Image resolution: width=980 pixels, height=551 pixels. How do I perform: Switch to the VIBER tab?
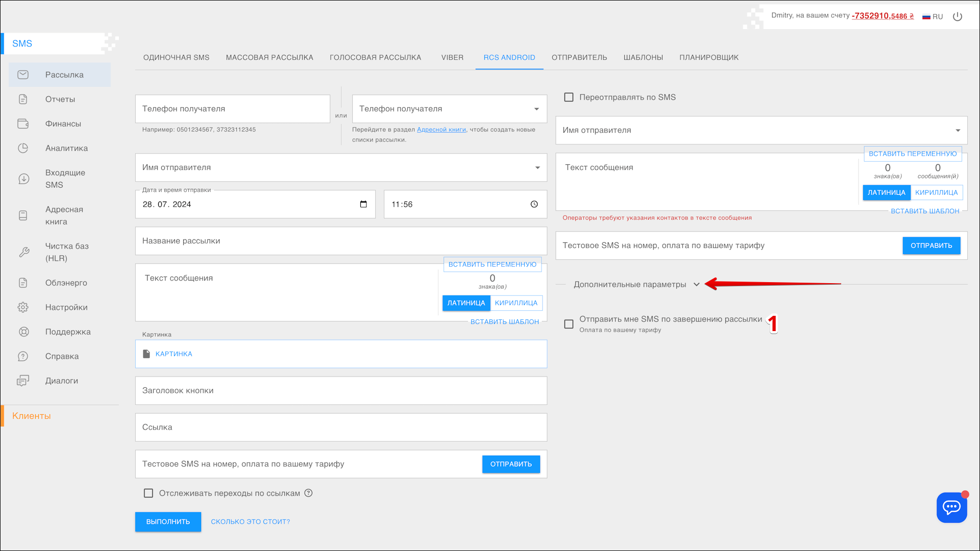click(x=452, y=57)
